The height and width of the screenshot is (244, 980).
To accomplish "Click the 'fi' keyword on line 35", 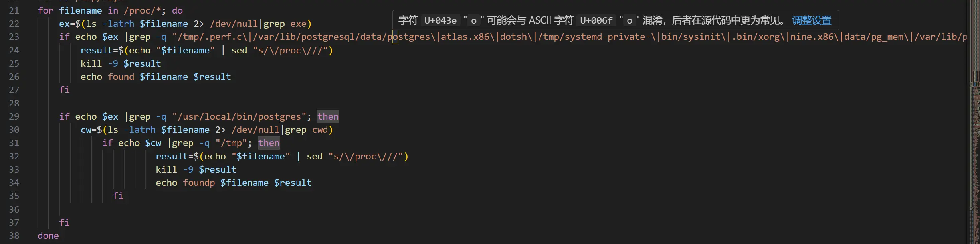I will pos(118,196).
